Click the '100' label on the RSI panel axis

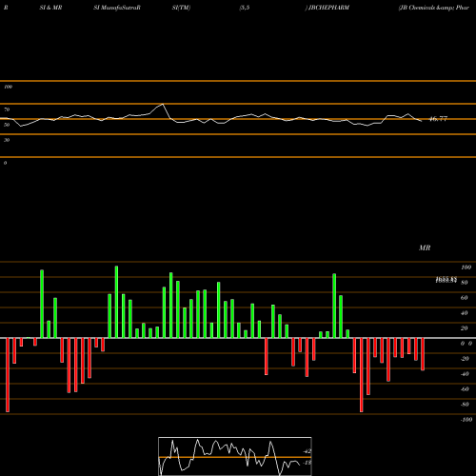8,87
